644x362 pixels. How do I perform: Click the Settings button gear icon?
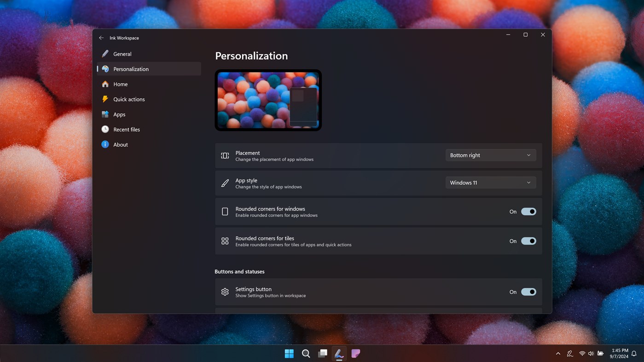click(225, 292)
